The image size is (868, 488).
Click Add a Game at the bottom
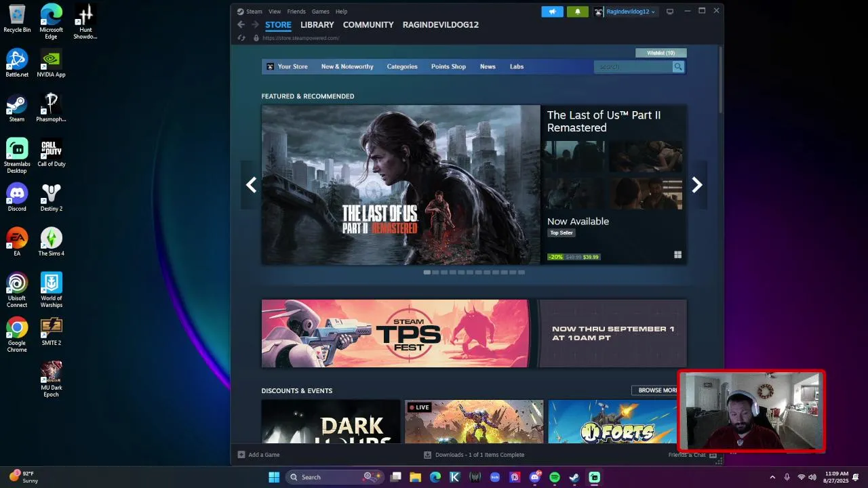click(x=258, y=455)
